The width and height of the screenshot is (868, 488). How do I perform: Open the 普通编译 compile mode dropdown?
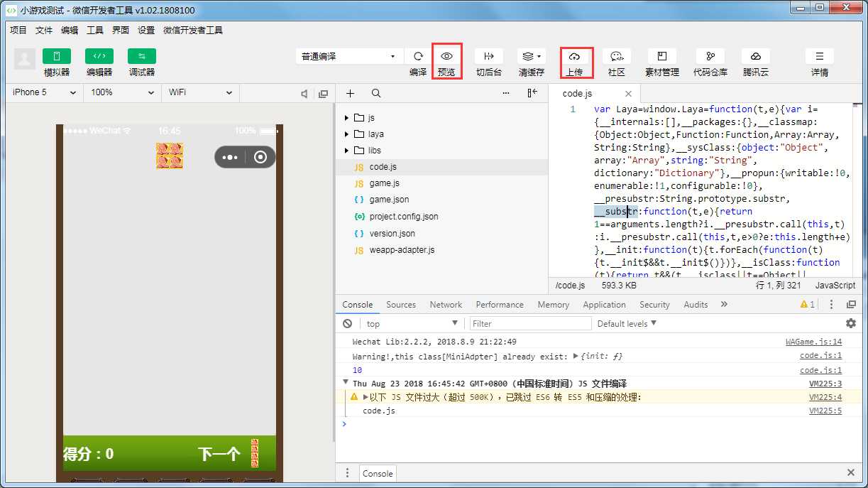tap(349, 56)
